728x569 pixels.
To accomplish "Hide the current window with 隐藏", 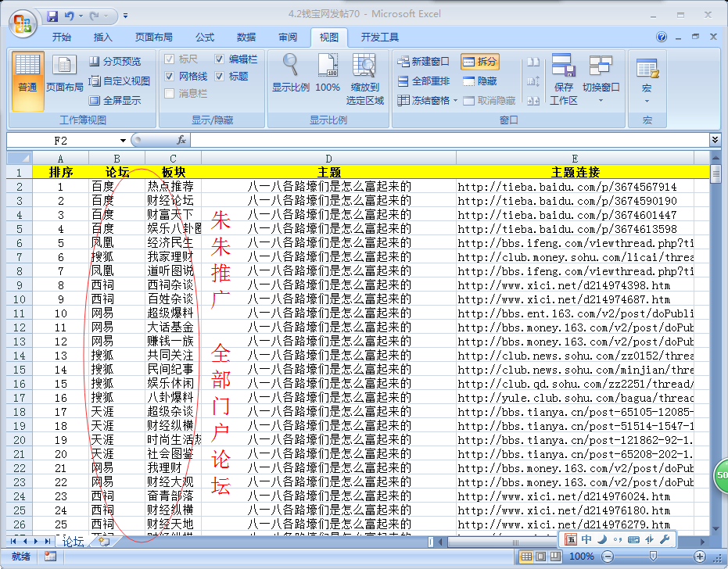I will [480, 81].
